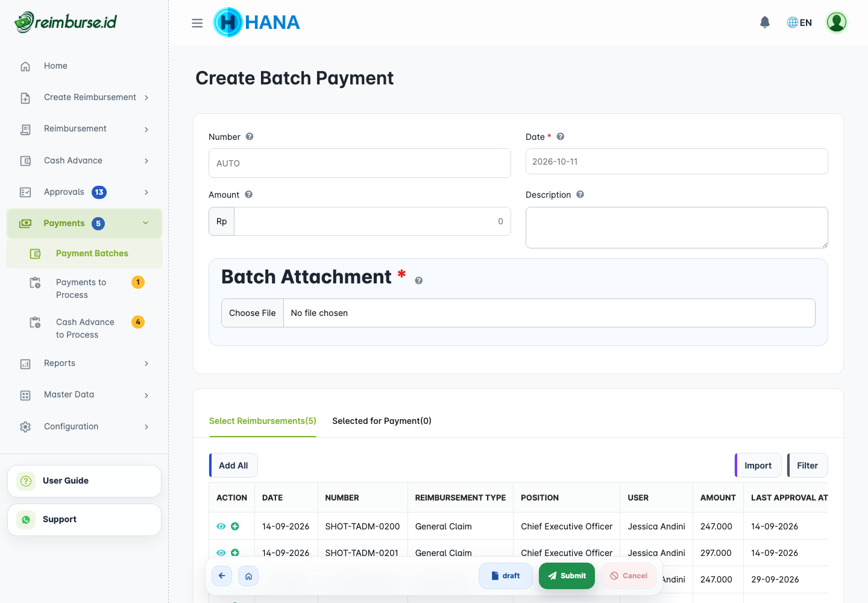
Task: Click the Filter button
Action: click(x=808, y=466)
